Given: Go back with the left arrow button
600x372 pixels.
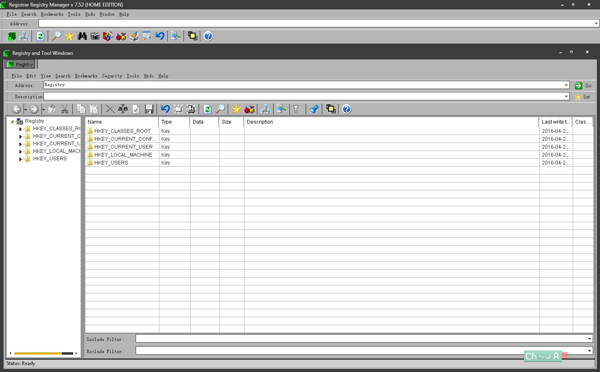Looking at the screenshot, I should 16,109.
